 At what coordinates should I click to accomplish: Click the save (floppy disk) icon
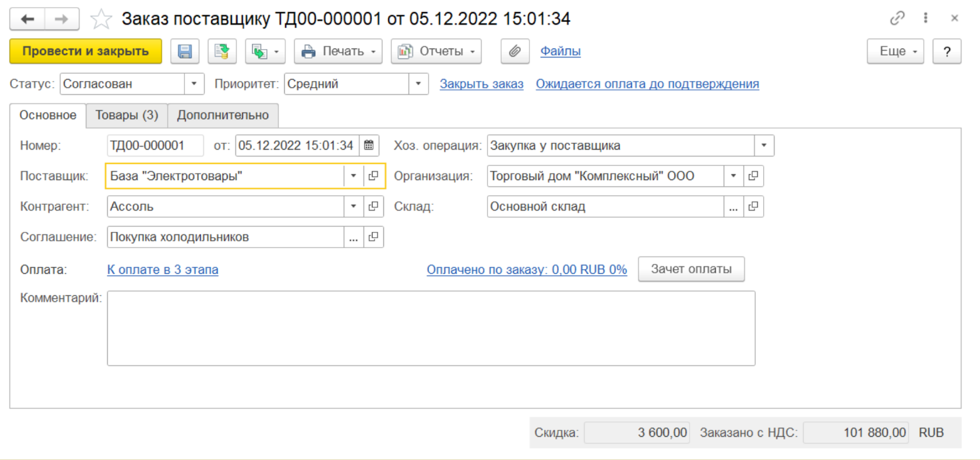[185, 52]
